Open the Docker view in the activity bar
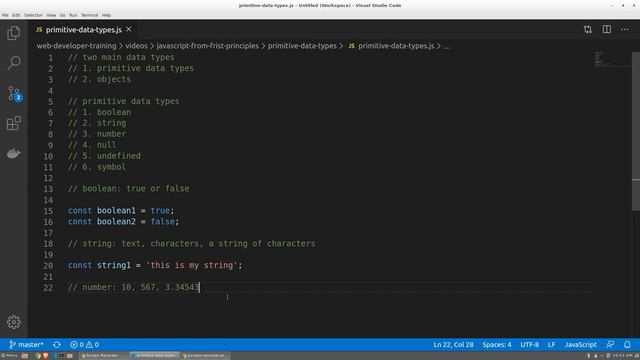 click(13, 153)
